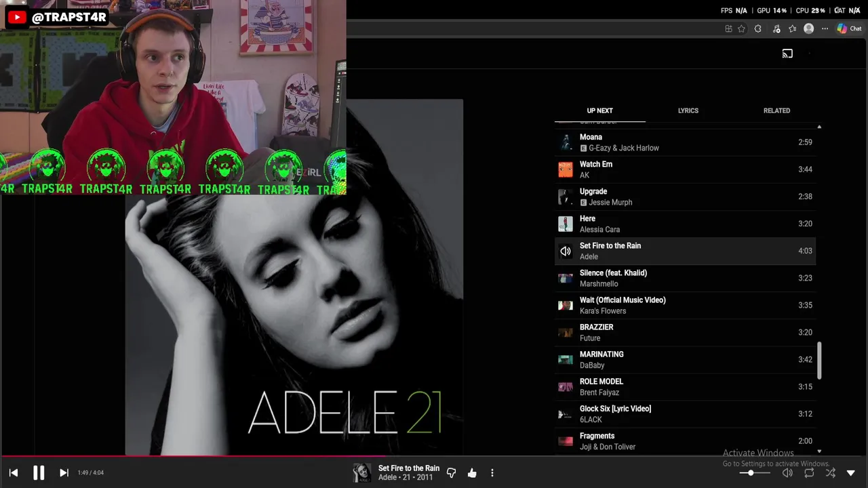Click the Upgrade song thumbnail
868x488 pixels.
click(565, 197)
